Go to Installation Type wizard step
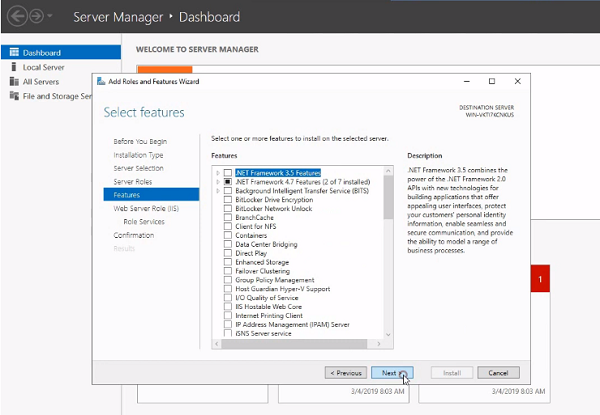This screenshot has width=600, height=415. (x=138, y=155)
